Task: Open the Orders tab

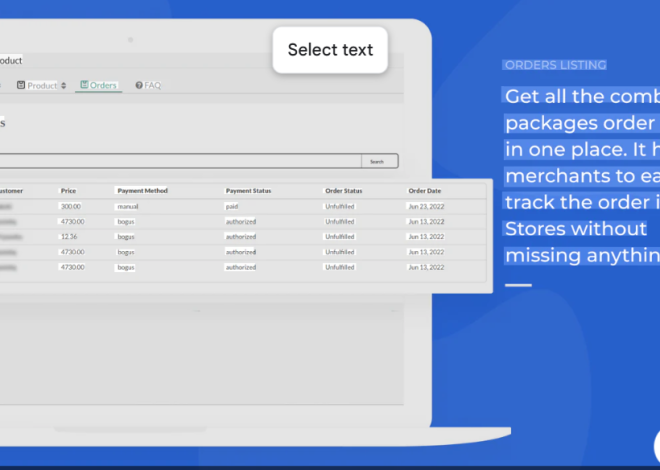Action: point(98,85)
